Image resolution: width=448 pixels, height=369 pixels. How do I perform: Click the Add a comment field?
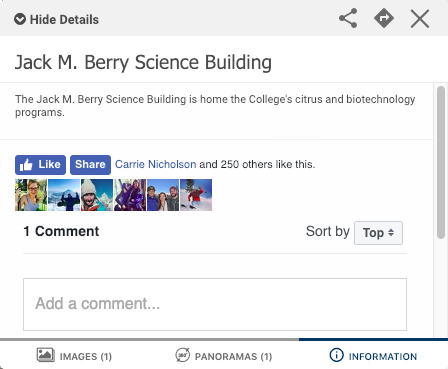(215, 304)
